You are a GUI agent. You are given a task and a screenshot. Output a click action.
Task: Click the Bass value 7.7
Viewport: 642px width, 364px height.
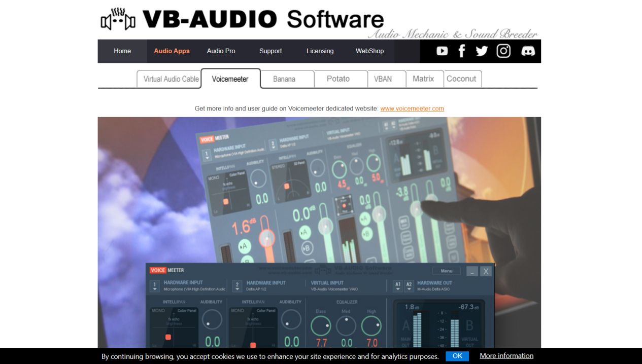click(x=321, y=343)
